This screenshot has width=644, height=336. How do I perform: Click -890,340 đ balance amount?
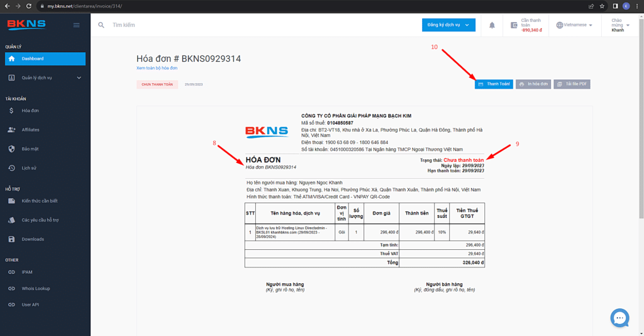[531, 30]
